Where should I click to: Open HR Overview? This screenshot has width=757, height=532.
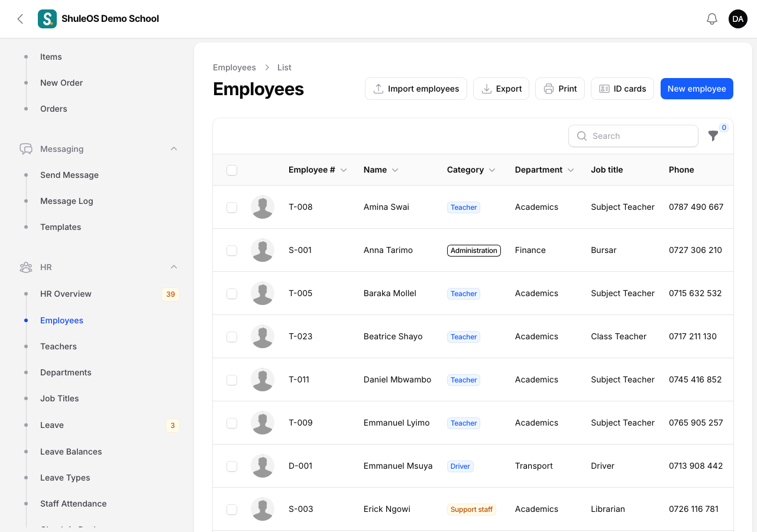(x=66, y=294)
